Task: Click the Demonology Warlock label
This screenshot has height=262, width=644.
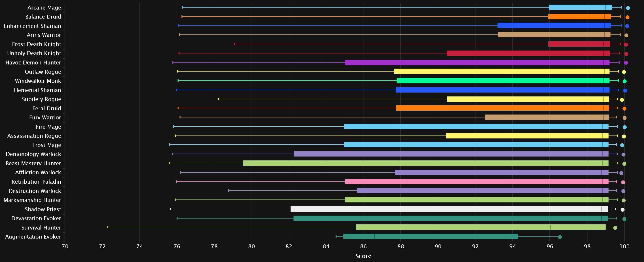Action: point(34,154)
